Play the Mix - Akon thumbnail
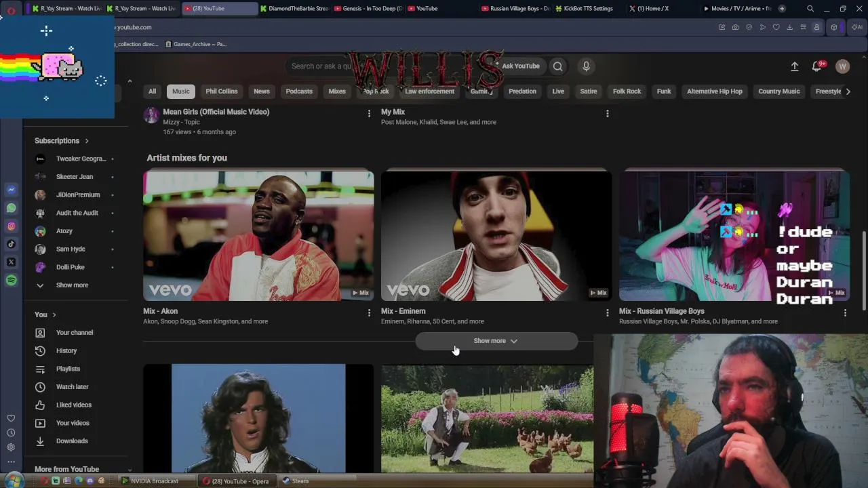Viewport: 868px width, 488px height. click(258, 235)
